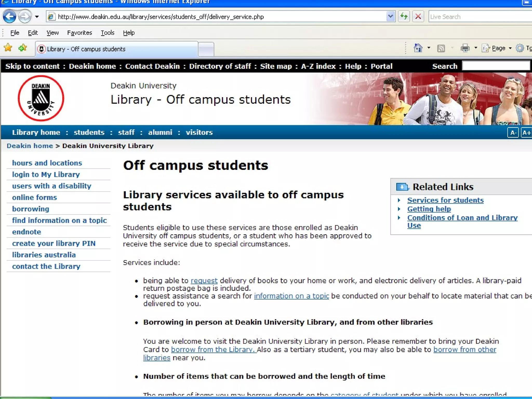
Task: Decrease text size with A- button
Action: tap(513, 133)
